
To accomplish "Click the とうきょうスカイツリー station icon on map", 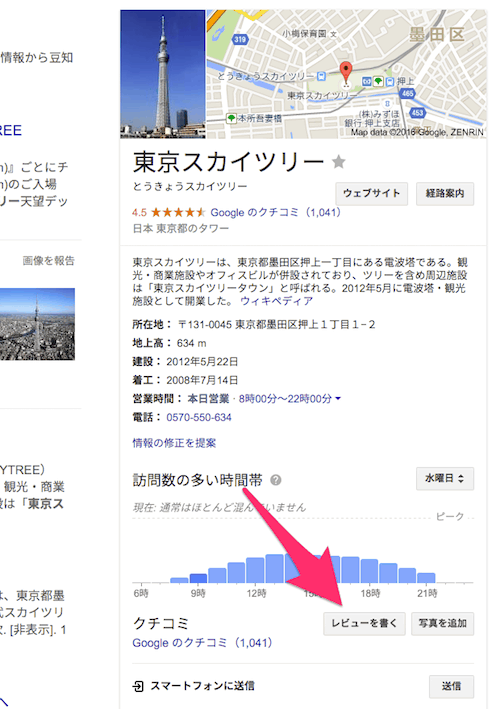I will [x=321, y=76].
